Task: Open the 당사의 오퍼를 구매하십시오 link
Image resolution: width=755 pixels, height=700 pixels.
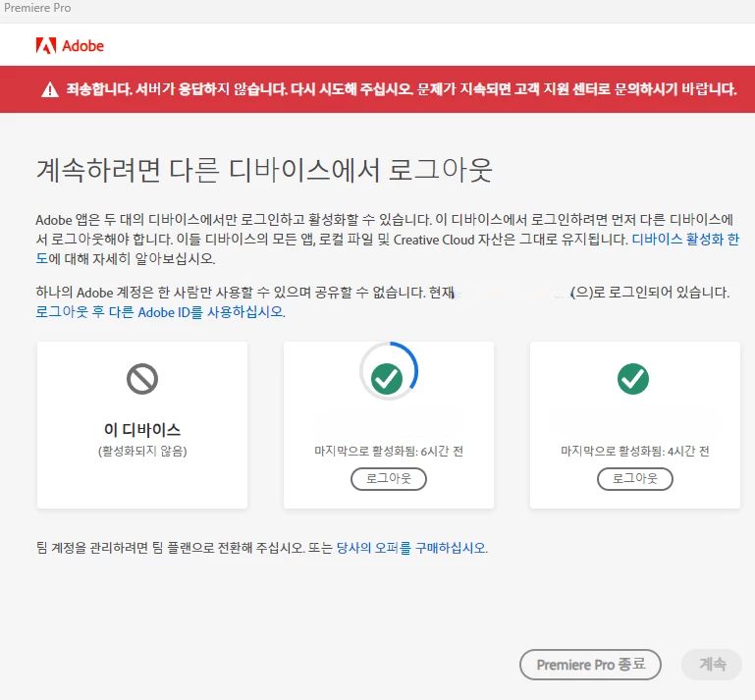Action: click(x=412, y=548)
